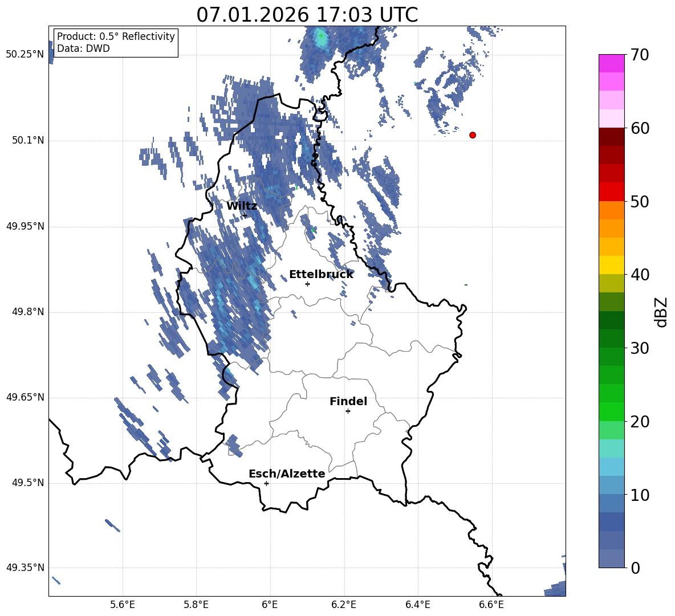Click the 10 tick label on colorbar
The image size is (675, 616).
[640, 495]
